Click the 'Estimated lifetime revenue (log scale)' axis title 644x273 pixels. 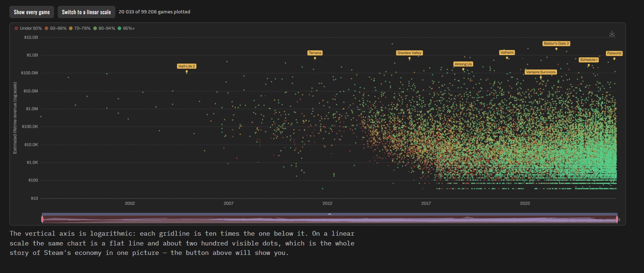click(15, 118)
